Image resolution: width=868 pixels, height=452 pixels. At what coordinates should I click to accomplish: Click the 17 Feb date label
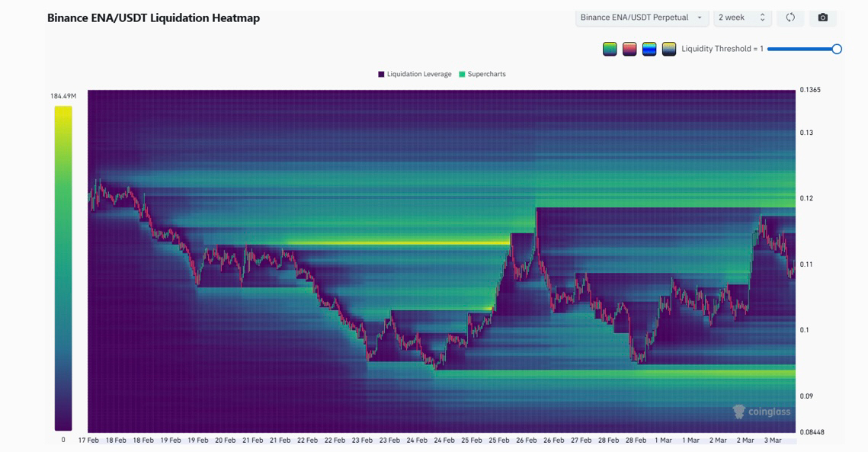pyautogui.click(x=88, y=441)
